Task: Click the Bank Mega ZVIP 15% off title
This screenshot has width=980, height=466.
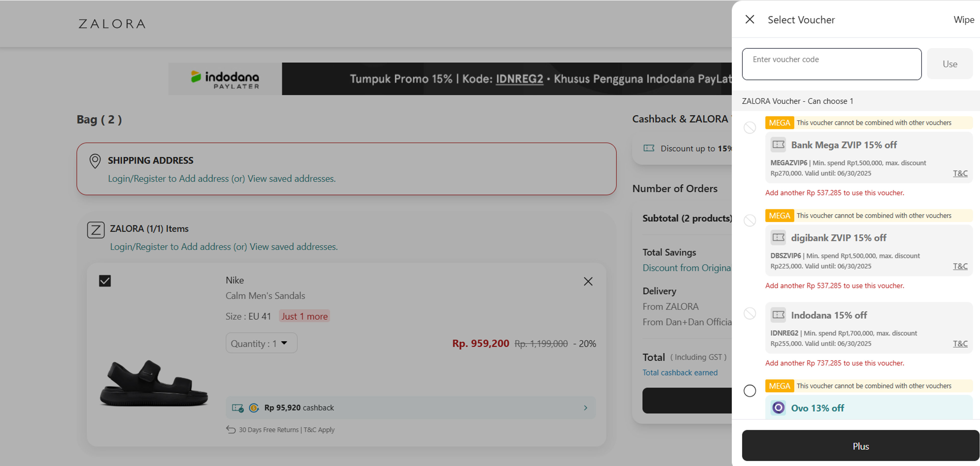Action: pos(844,145)
